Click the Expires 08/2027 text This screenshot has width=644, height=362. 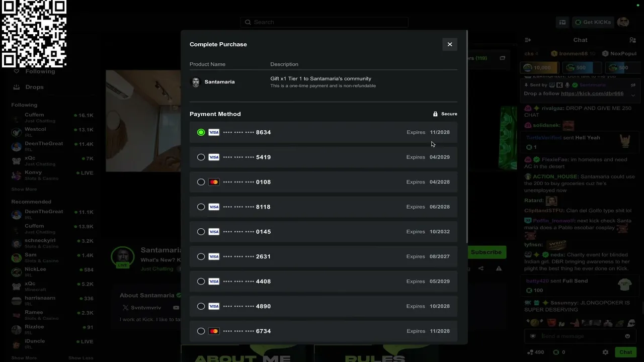point(428,256)
